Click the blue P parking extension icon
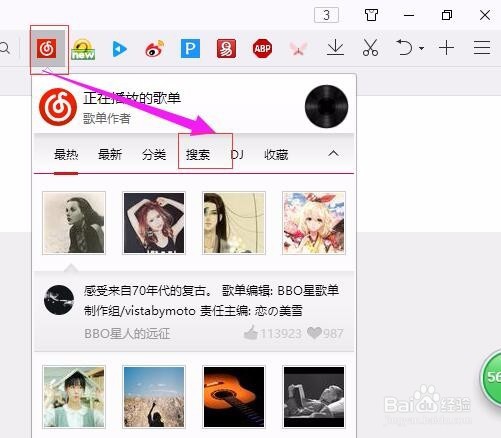 point(190,49)
